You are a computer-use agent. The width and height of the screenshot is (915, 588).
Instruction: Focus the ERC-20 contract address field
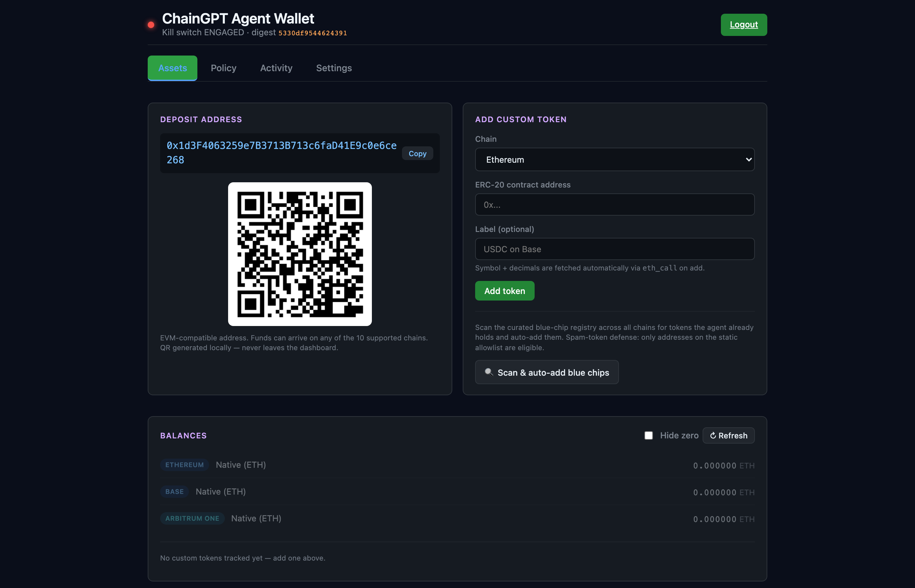click(x=614, y=204)
